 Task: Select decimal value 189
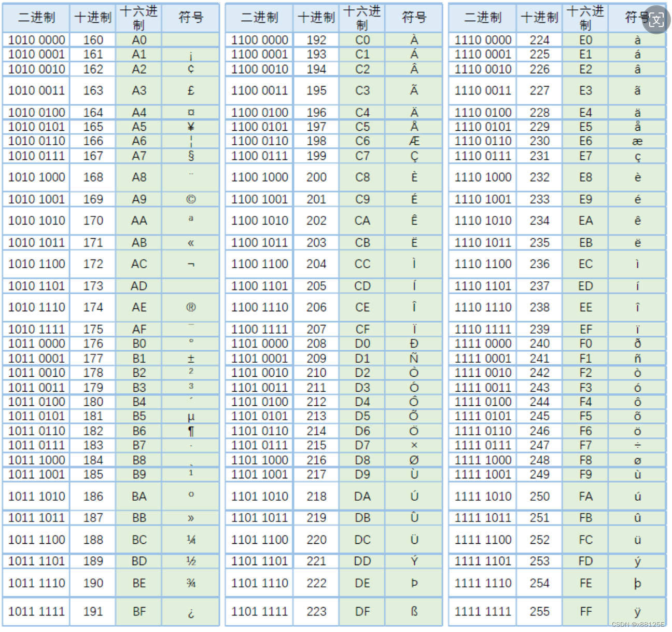pyautogui.click(x=93, y=561)
